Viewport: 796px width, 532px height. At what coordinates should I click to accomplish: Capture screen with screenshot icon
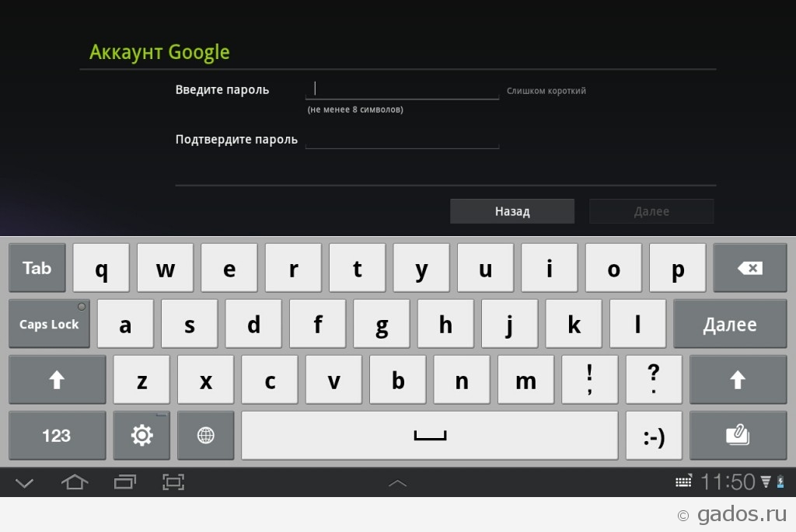tap(173, 482)
